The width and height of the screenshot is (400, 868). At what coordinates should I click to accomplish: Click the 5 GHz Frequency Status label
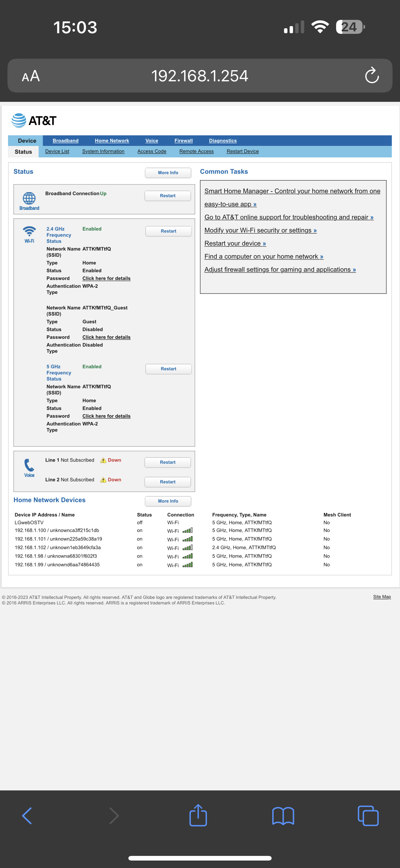coord(59,373)
